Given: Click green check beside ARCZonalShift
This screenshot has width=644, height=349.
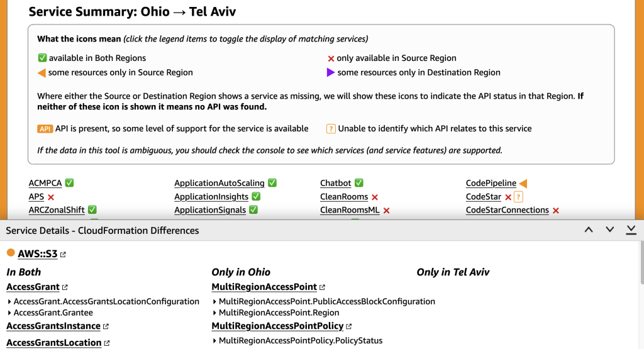Looking at the screenshot, I should coord(92,210).
